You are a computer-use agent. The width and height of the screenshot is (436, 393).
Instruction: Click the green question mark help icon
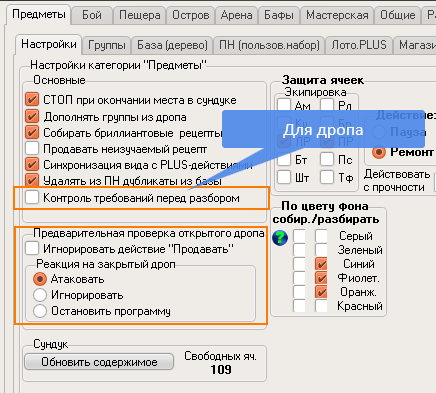pyautogui.click(x=280, y=238)
